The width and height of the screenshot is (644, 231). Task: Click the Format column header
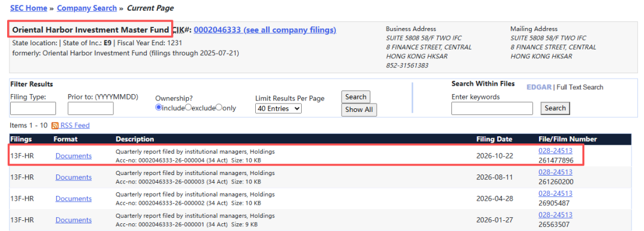pyautogui.click(x=66, y=139)
